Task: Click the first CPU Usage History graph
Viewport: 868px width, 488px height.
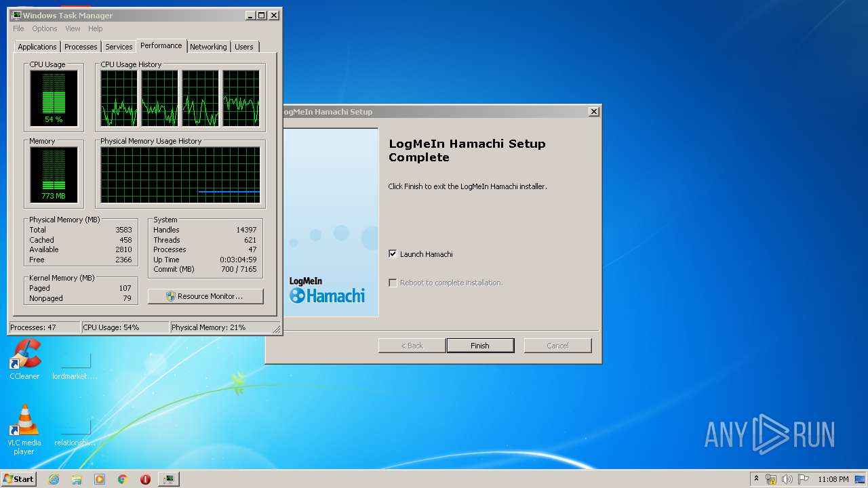Action: pos(119,98)
